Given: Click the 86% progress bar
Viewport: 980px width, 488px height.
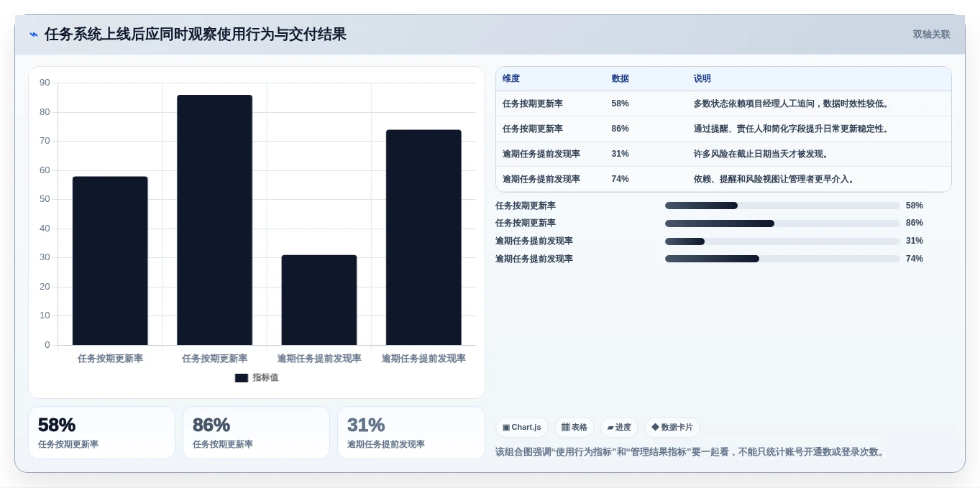Looking at the screenshot, I should [x=782, y=224].
